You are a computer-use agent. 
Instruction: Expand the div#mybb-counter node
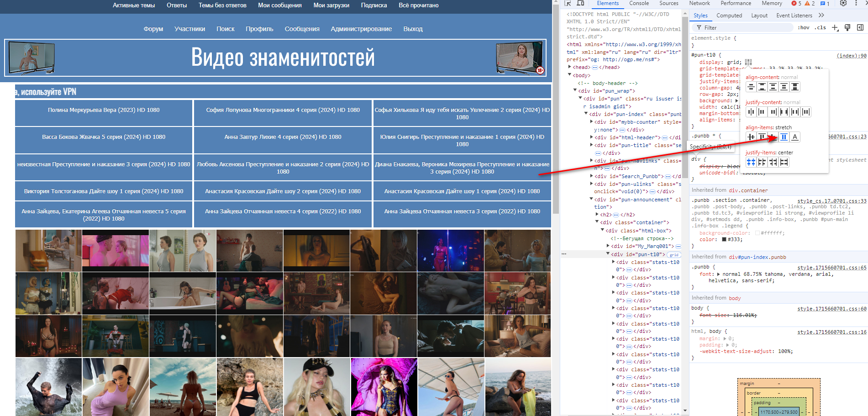click(591, 122)
